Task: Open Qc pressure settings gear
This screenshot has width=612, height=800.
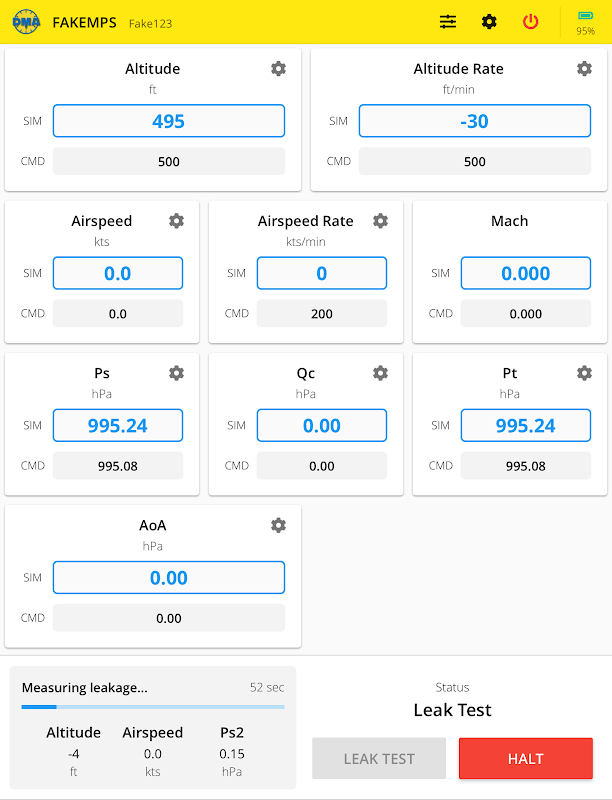Action: click(381, 372)
